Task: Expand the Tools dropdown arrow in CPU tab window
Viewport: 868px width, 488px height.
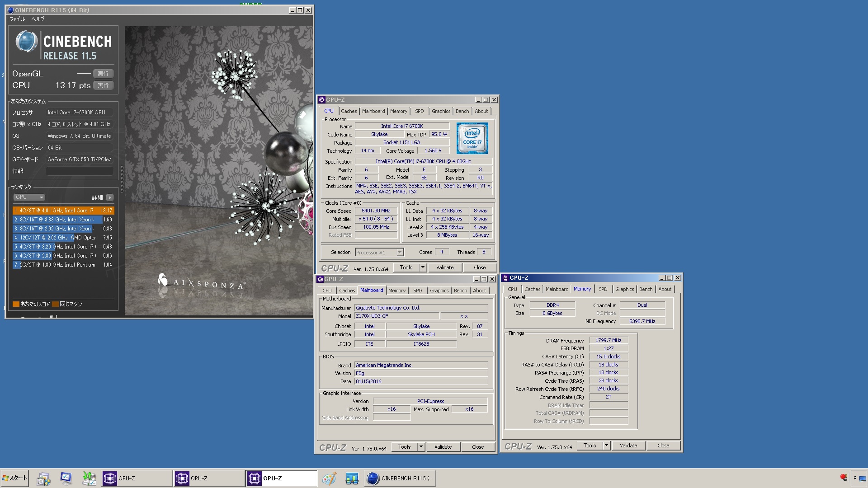Action: [x=423, y=267]
